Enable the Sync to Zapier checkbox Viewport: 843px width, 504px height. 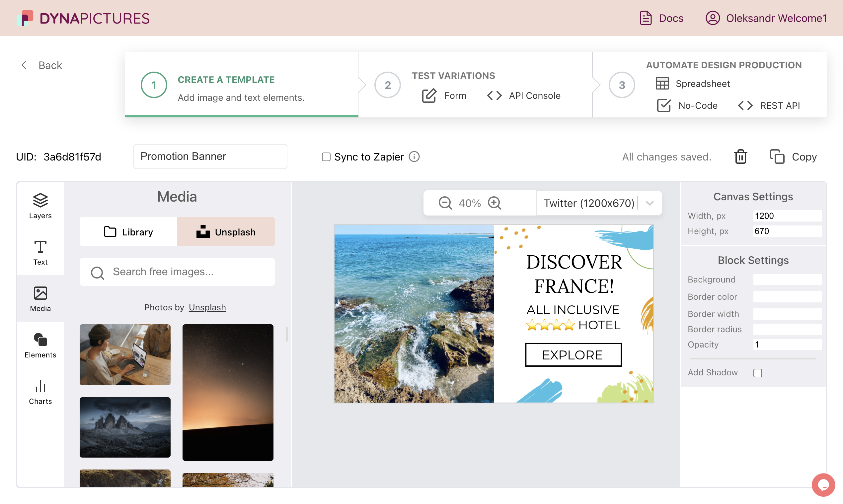tap(326, 157)
